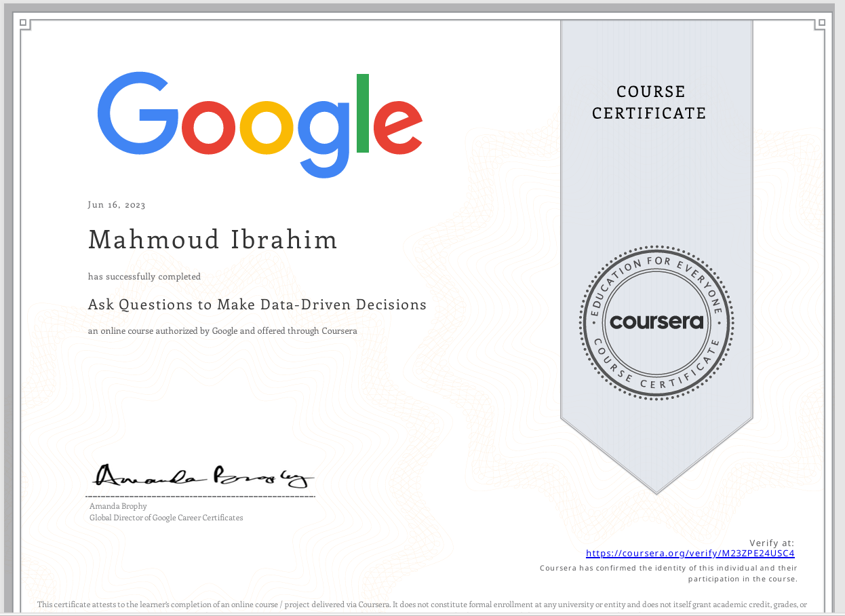Click the date Jun 16, 2023

pos(117,205)
